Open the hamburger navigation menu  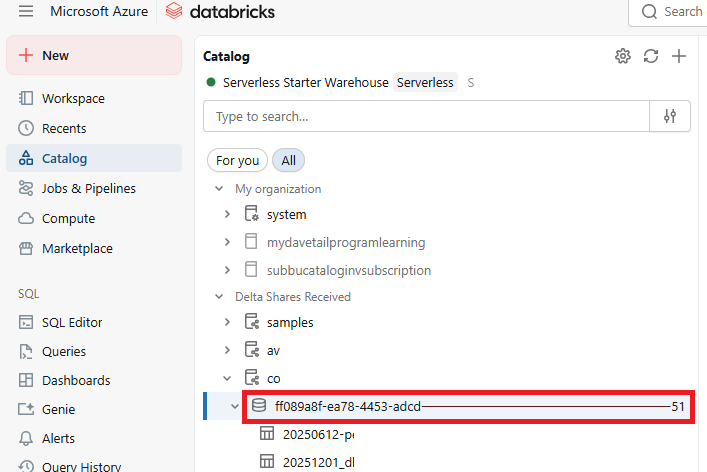point(26,12)
